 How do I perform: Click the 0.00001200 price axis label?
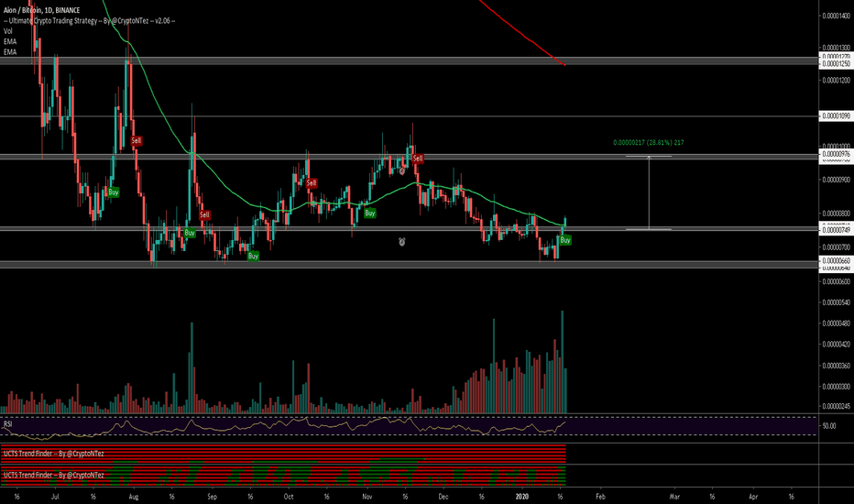click(836, 80)
